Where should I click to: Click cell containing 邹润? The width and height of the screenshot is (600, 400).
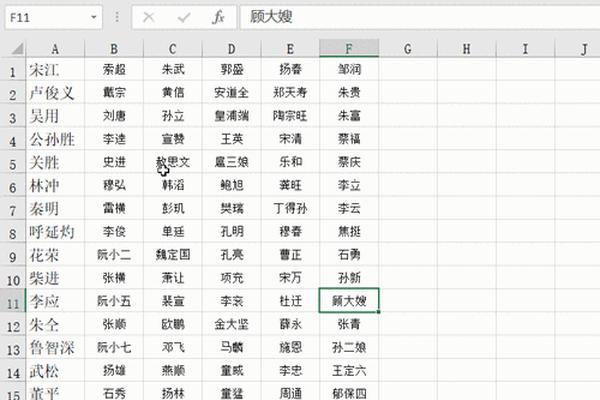pyautogui.click(x=349, y=70)
